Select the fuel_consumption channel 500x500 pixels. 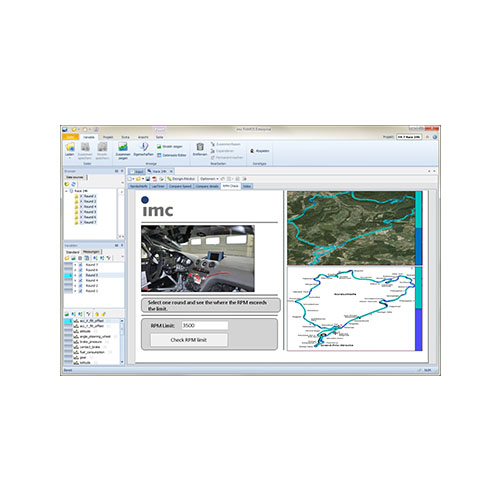[x=92, y=352]
